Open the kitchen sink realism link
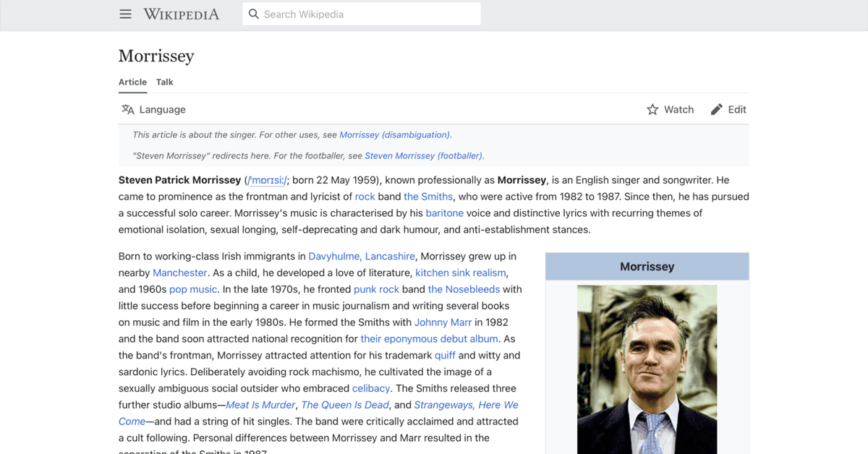This screenshot has width=868, height=454. (461, 273)
